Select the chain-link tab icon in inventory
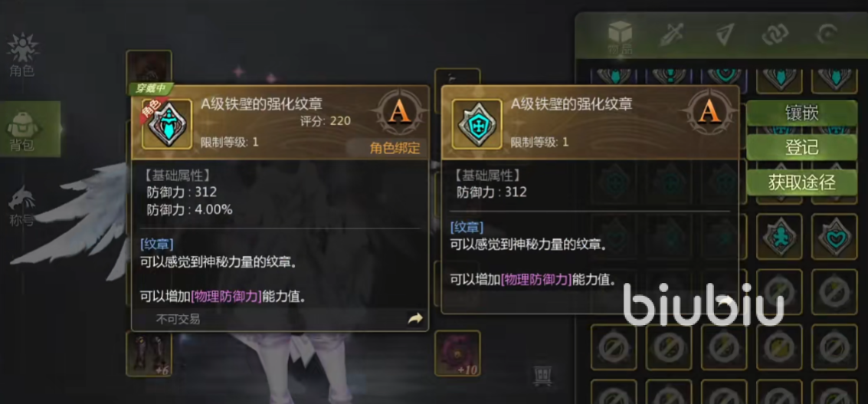 775,34
